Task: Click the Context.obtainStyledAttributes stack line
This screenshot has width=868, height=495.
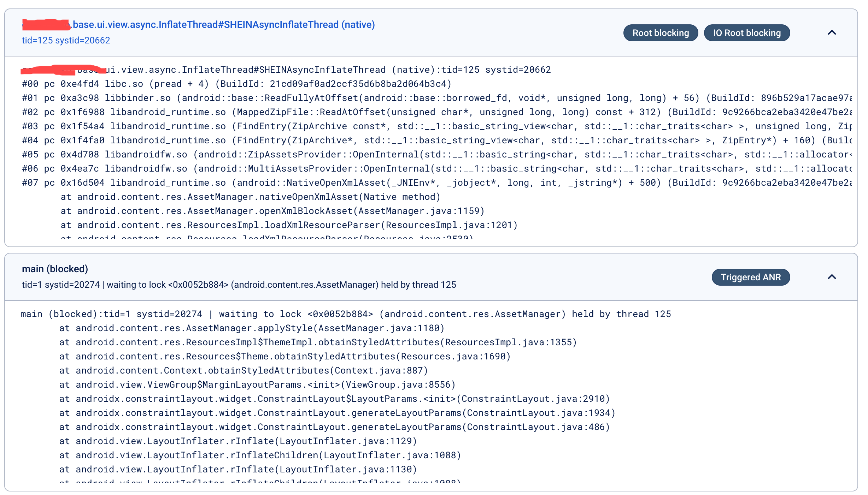Action: 244,371
